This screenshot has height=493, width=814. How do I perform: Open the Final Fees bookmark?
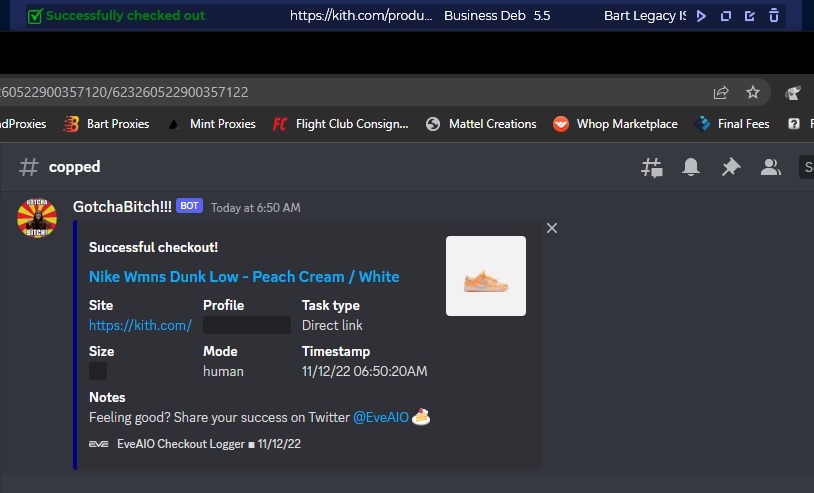click(732, 124)
